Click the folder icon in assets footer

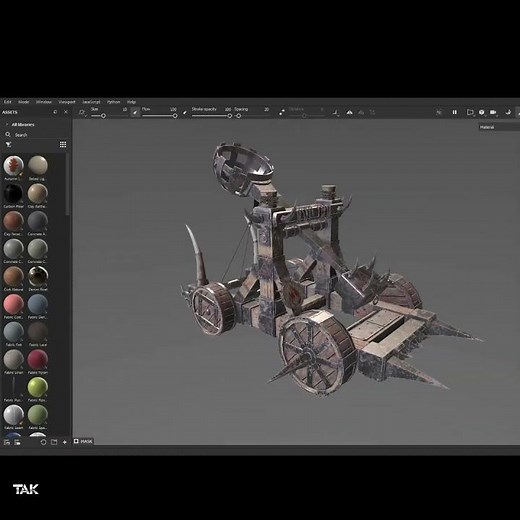click(54, 442)
